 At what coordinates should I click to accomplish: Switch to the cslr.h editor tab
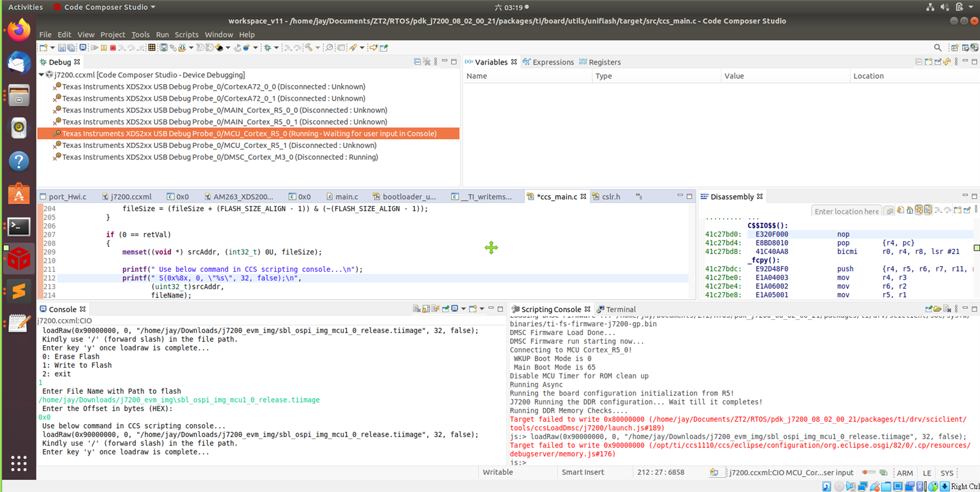(606, 197)
